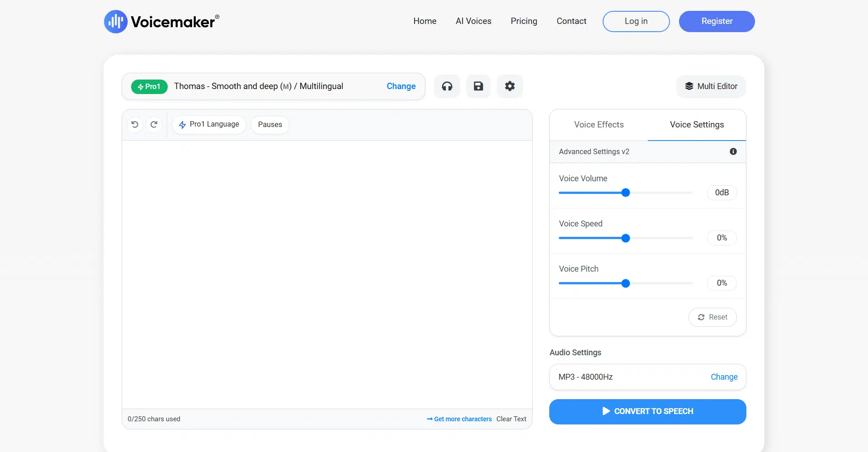Reset the voice settings

click(x=712, y=317)
